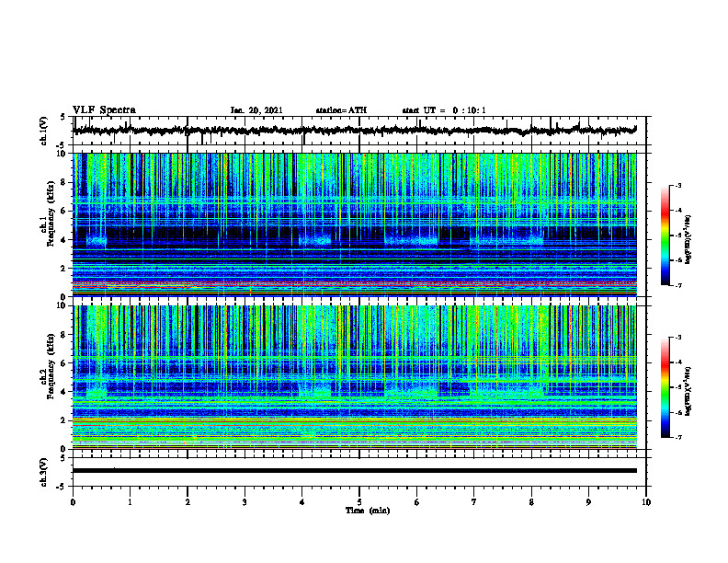Click the "ch.1(V)" waveform axis label
728x563 pixels.
(x=44, y=131)
